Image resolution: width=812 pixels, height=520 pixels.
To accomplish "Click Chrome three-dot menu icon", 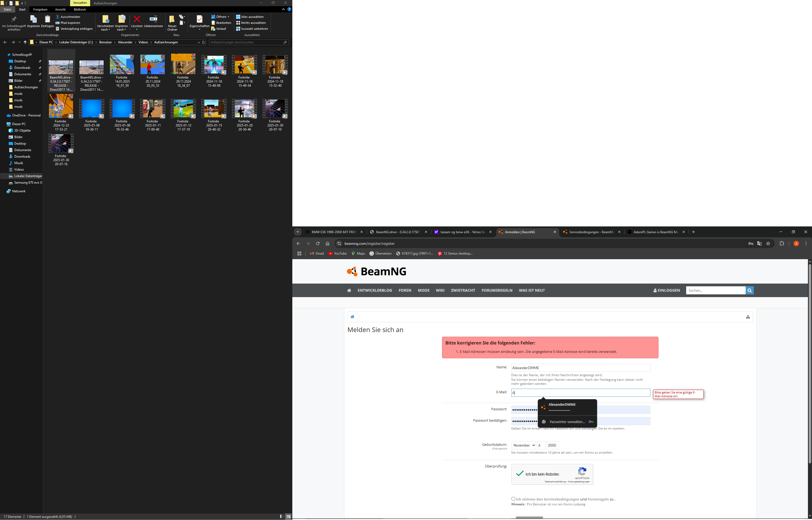I will pyautogui.click(x=806, y=243).
